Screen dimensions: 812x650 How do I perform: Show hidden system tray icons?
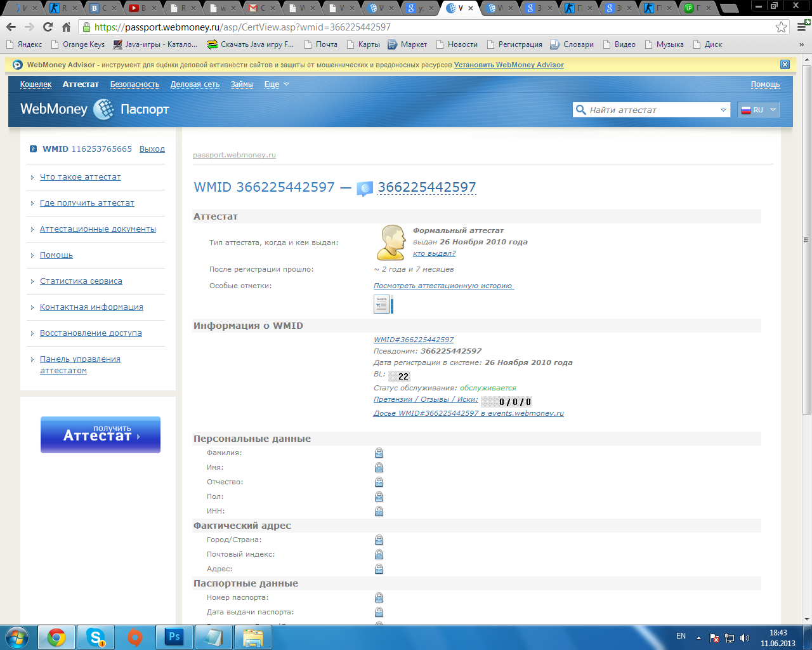click(698, 637)
